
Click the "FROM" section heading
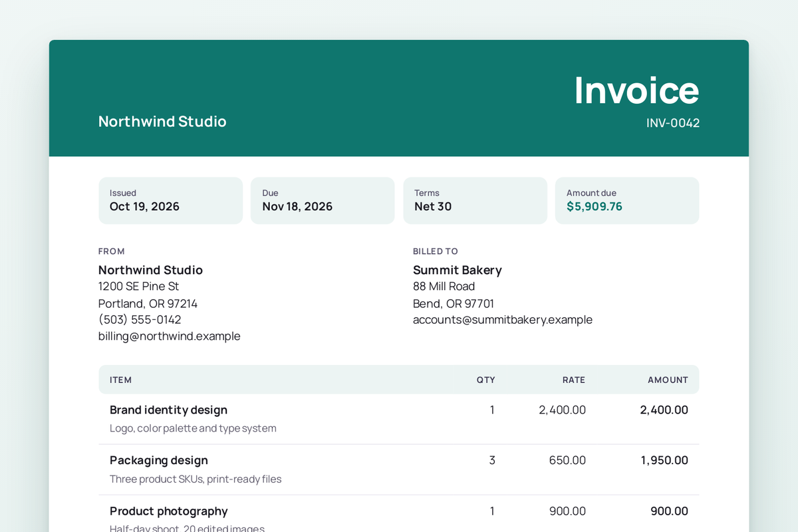[x=112, y=251]
